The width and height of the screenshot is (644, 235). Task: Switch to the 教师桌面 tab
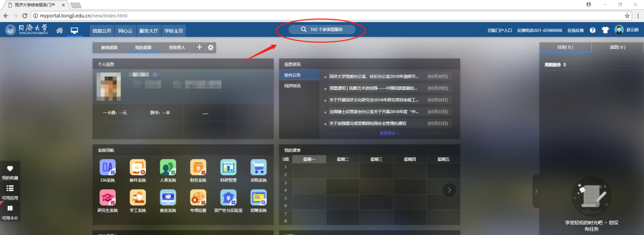pos(109,47)
